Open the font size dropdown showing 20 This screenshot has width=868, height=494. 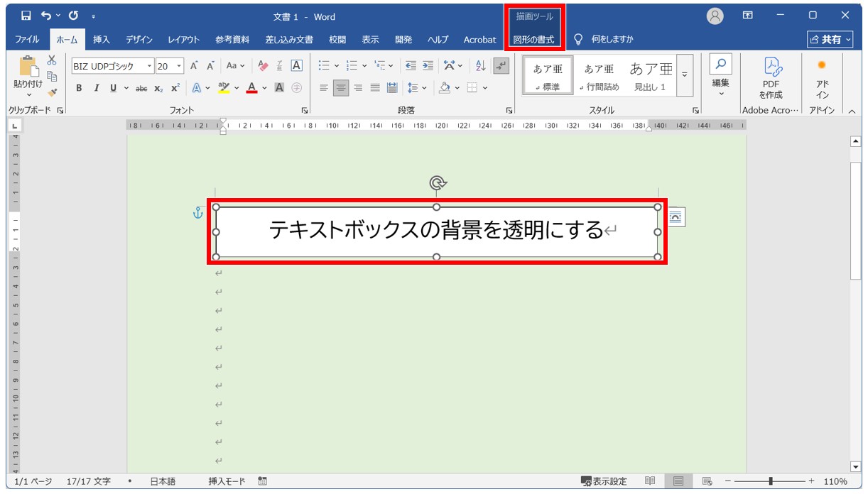(x=179, y=66)
